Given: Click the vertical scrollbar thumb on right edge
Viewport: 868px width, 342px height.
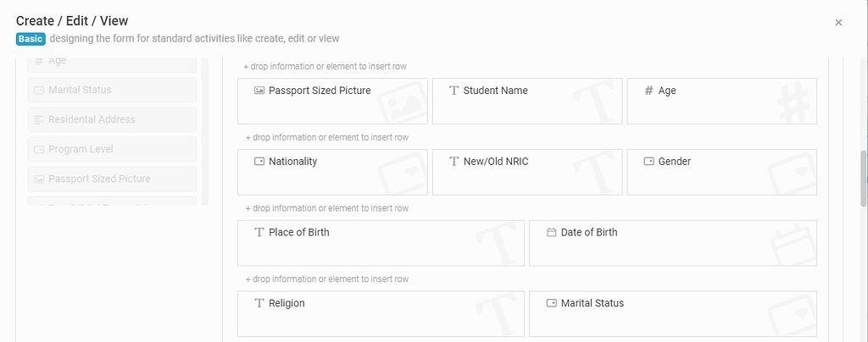Looking at the screenshot, I should tap(864, 178).
